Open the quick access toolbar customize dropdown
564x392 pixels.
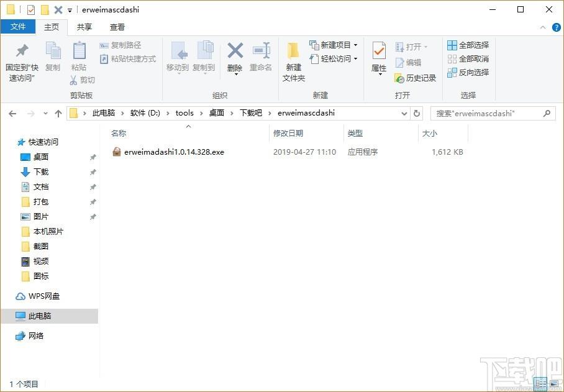tap(70, 10)
